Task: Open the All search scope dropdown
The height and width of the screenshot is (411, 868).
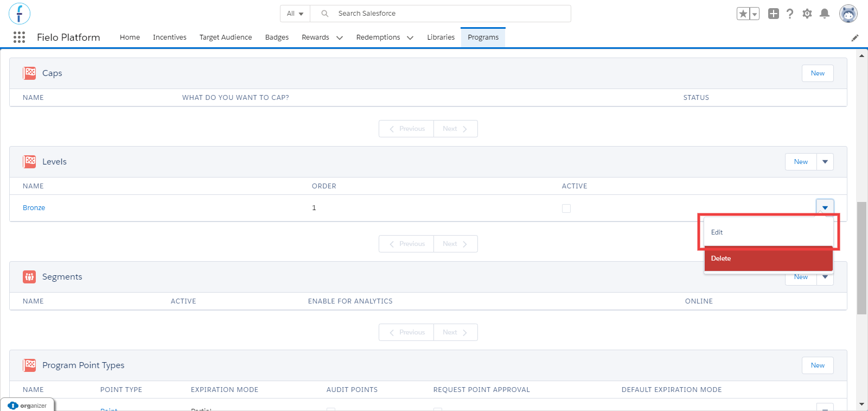Action: [295, 14]
